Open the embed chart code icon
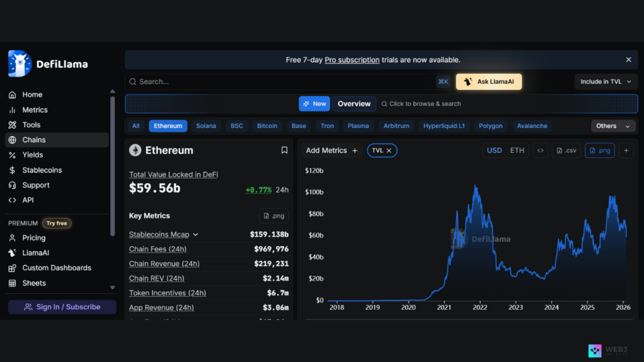 coord(540,150)
